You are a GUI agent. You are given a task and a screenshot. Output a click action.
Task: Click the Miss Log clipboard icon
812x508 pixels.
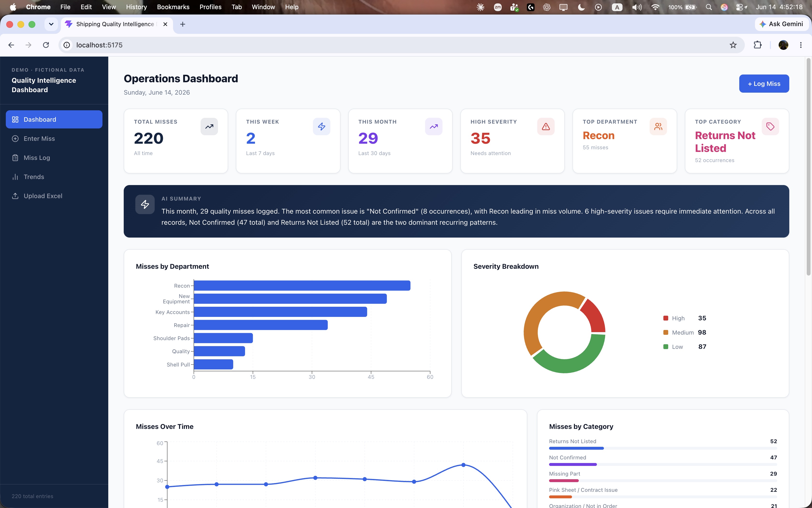(x=15, y=157)
